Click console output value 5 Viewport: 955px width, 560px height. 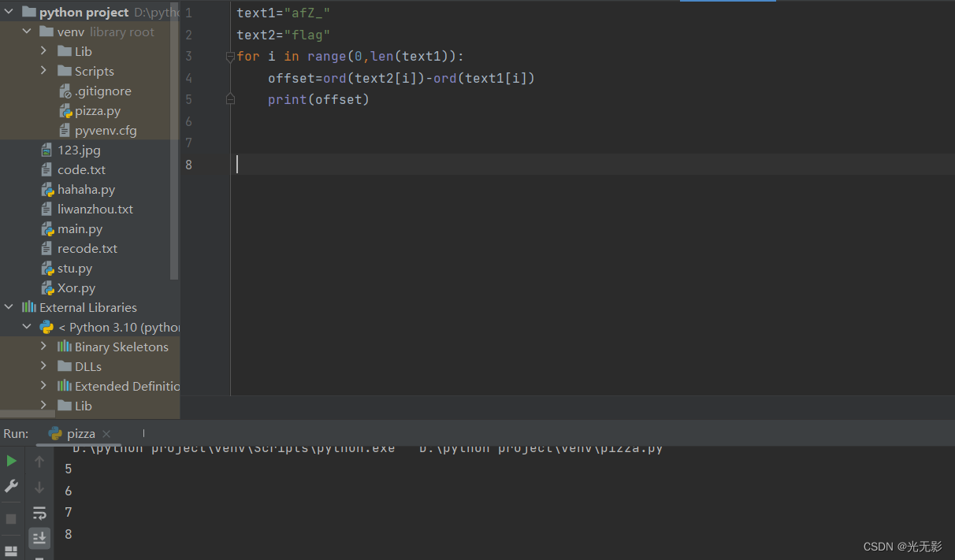[x=69, y=469]
